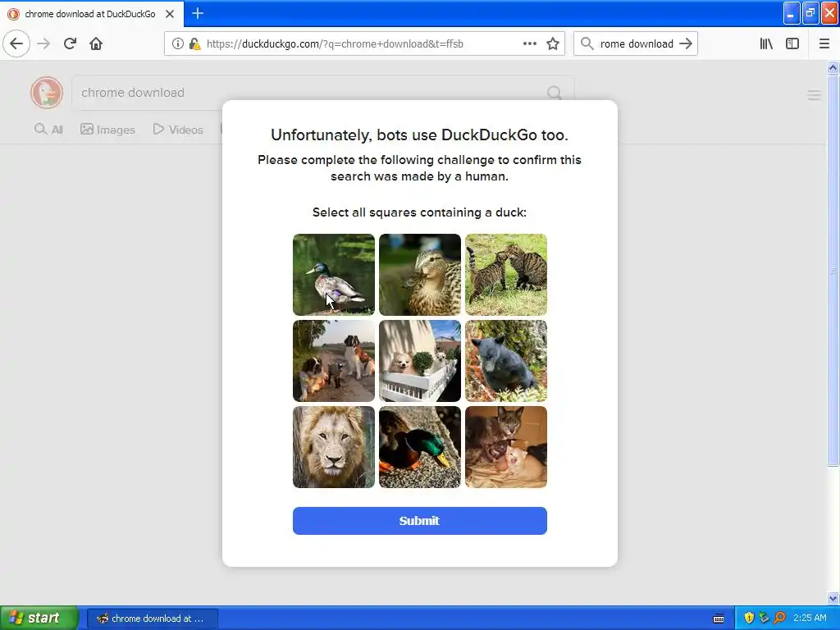
Task: Click the scrollbar down arrow
Action: point(833,598)
